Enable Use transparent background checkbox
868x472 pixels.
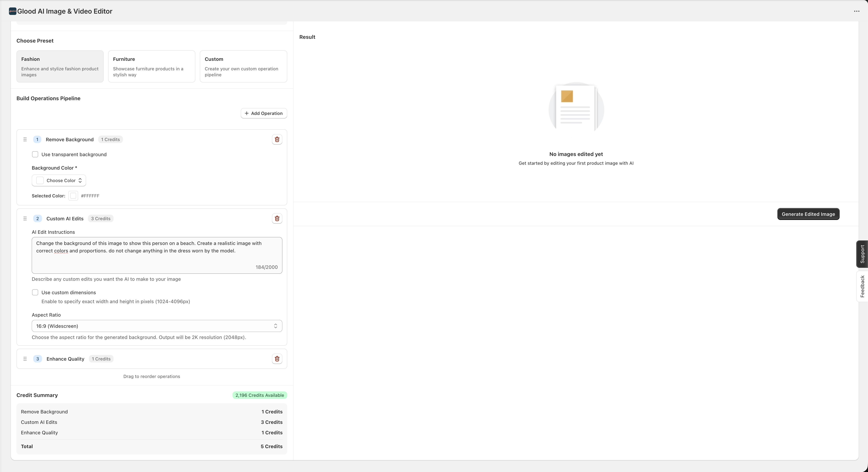[x=35, y=154]
